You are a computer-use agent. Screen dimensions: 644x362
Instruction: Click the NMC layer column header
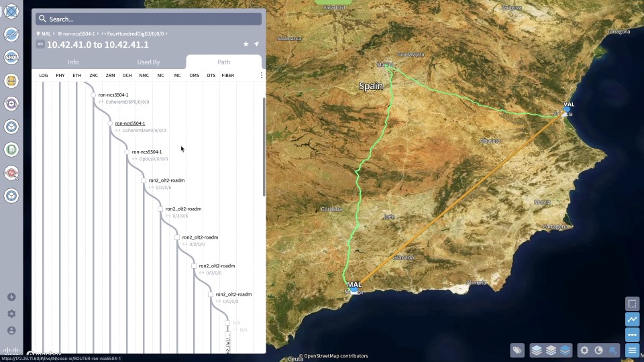click(144, 76)
